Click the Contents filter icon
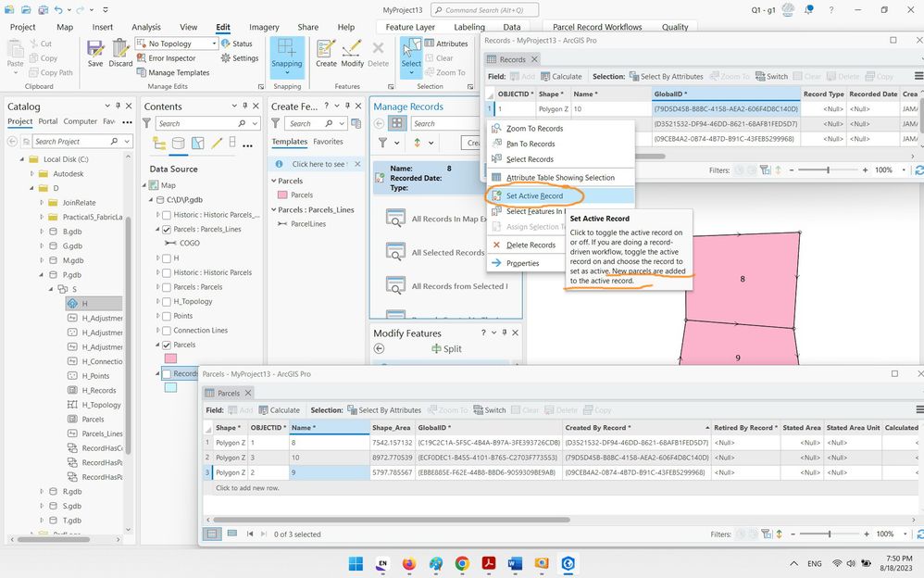Image resolution: width=924 pixels, height=578 pixels. coord(146,123)
